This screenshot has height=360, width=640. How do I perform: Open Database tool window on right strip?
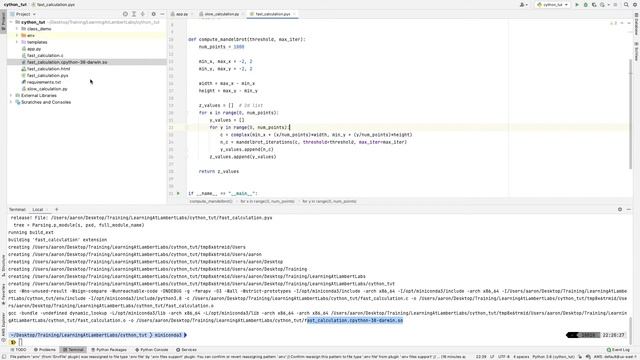tap(636, 24)
